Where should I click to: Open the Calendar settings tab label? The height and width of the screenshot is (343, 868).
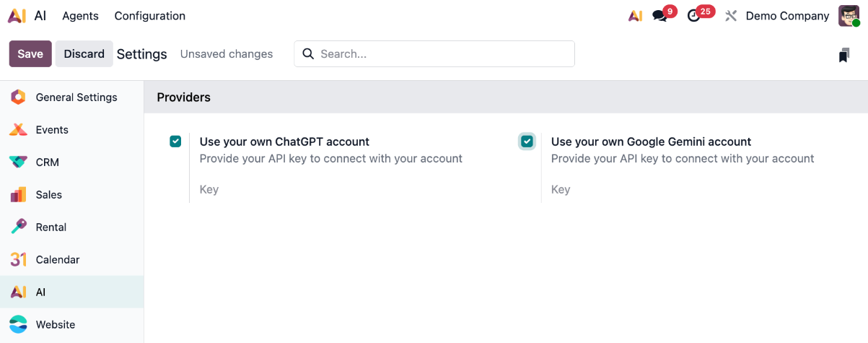(x=58, y=260)
